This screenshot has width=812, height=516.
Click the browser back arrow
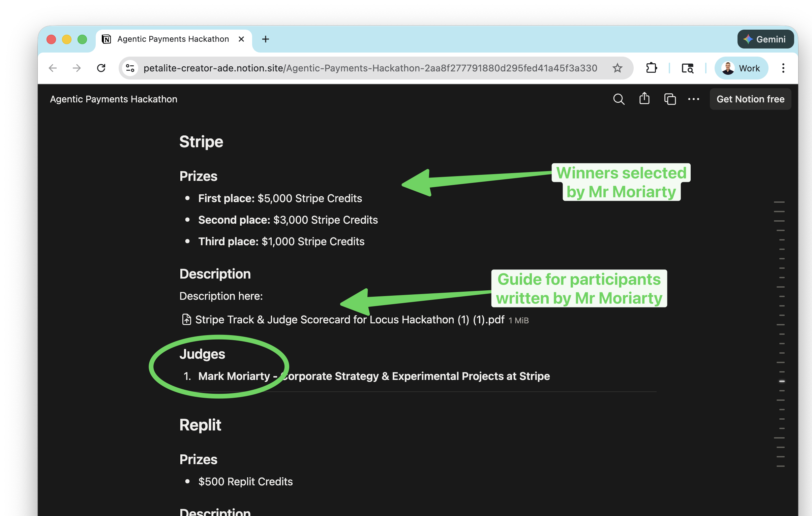53,68
